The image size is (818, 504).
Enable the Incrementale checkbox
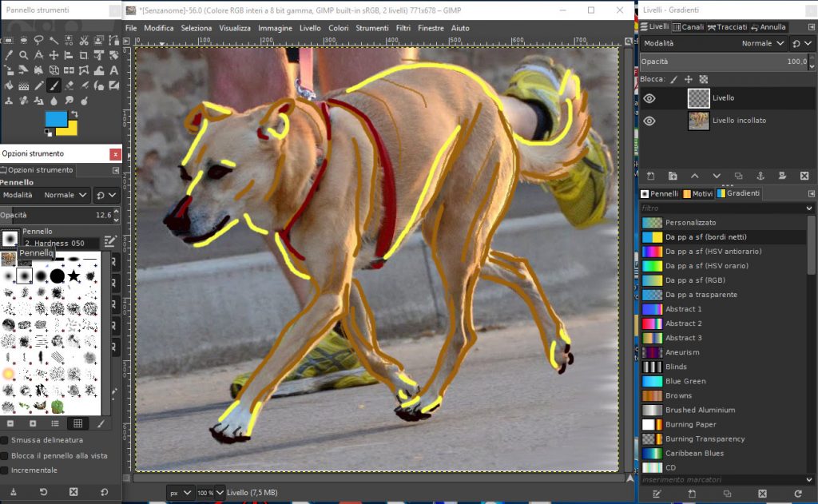[5, 470]
